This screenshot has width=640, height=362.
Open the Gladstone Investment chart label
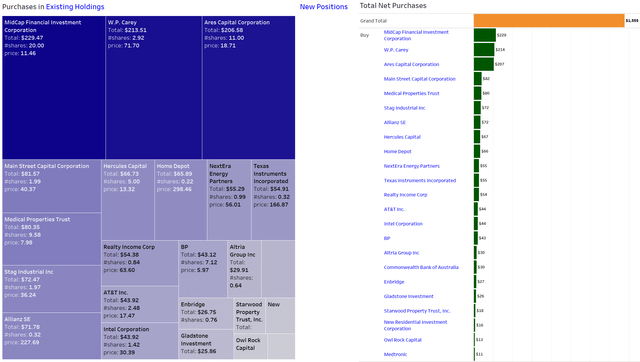409,296
